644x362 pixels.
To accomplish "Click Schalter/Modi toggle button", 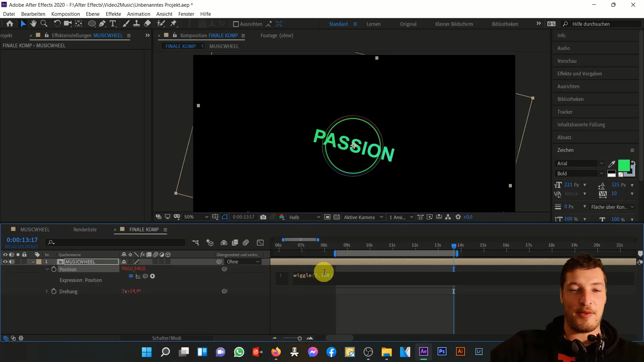I will pyautogui.click(x=167, y=338).
